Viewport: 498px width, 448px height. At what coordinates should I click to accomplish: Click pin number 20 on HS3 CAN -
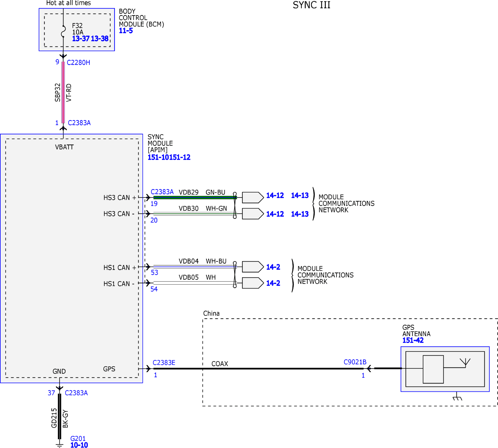click(154, 220)
